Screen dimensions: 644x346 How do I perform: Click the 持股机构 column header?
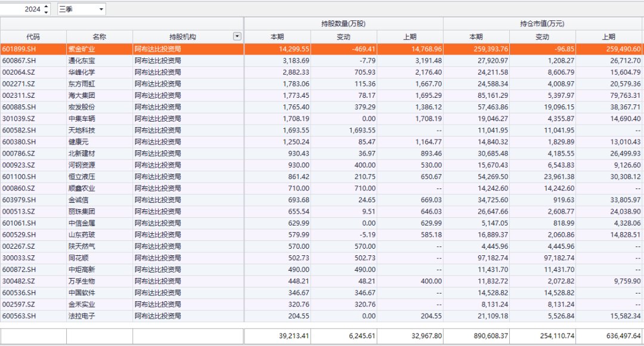[182, 36]
